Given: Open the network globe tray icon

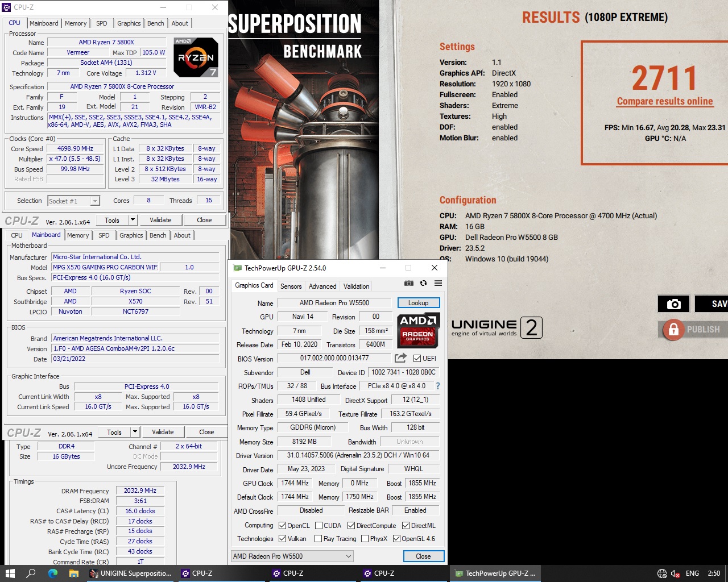Looking at the screenshot, I should pyautogui.click(x=662, y=573).
